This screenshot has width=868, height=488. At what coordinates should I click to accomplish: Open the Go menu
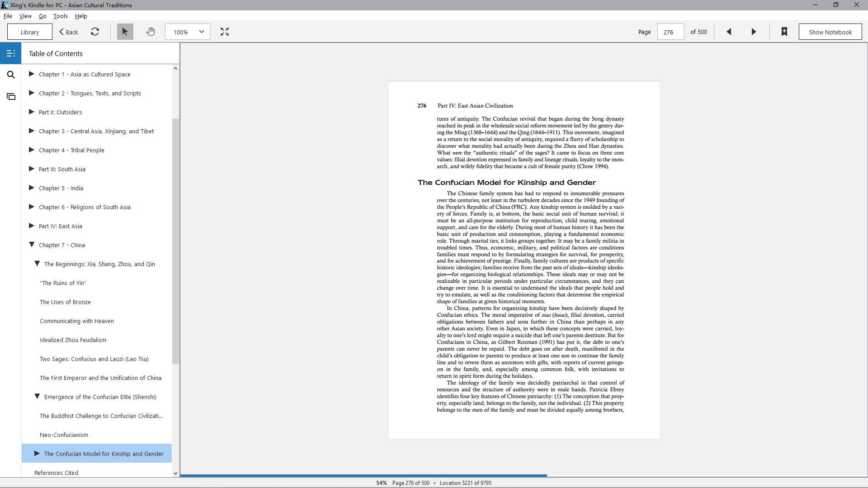point(42,16)
